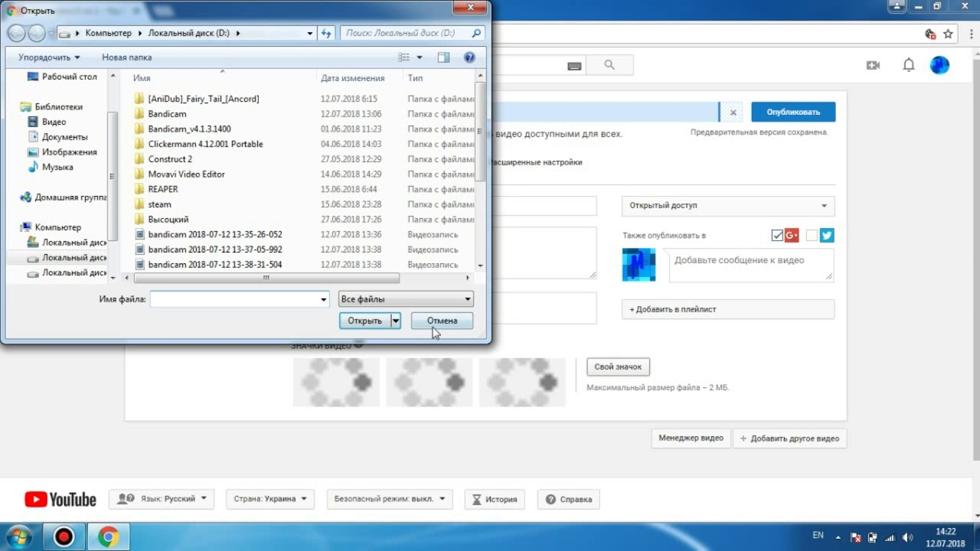Toggle the Google+ share checkbox
Viewport: 980px width, 551px height.
[777, 236]
